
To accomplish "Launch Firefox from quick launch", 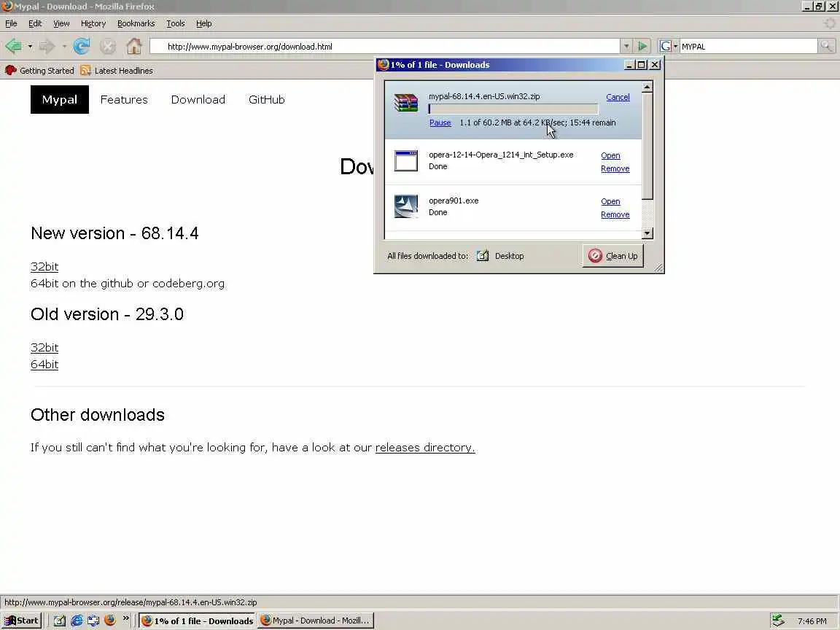I will point(110,621).
